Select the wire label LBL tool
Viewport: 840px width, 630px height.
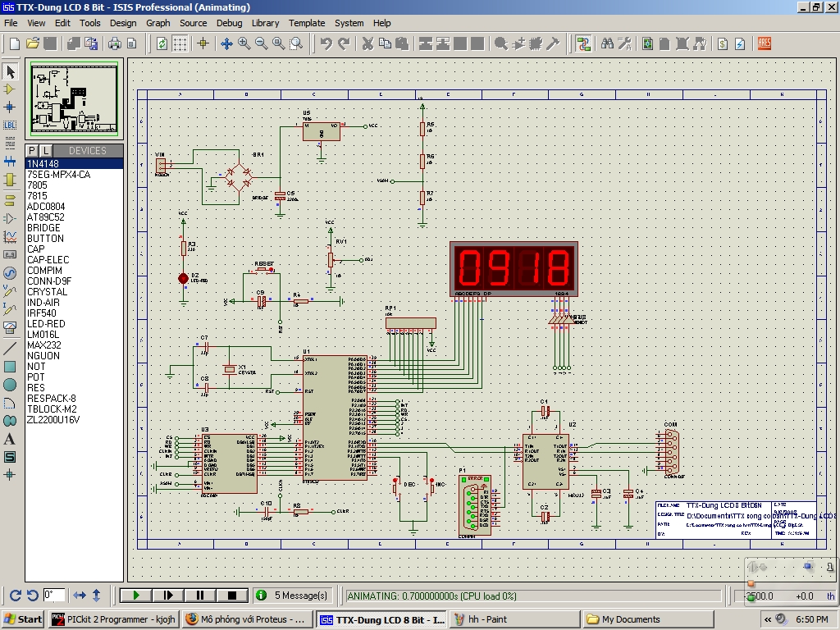[x=10, y=125]
